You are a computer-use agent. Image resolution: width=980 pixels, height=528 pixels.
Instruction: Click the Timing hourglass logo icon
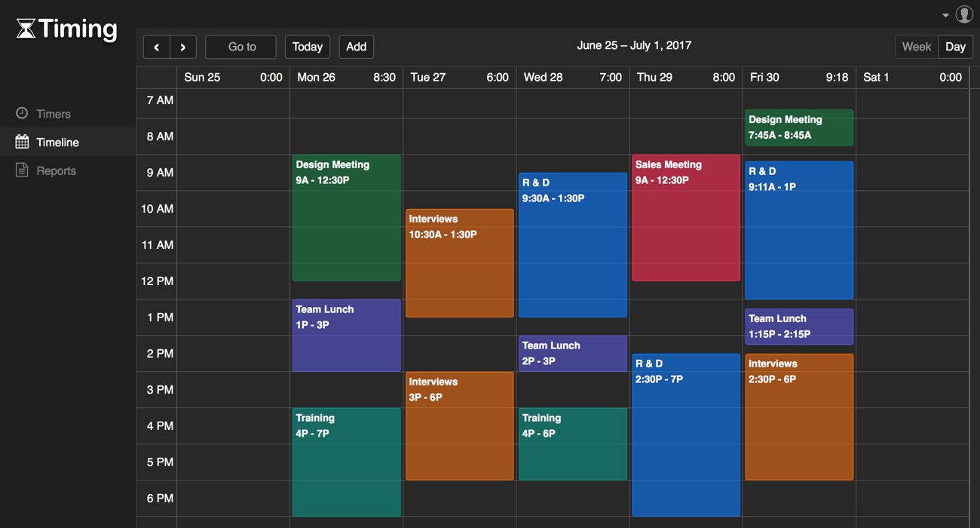point(26,29)
